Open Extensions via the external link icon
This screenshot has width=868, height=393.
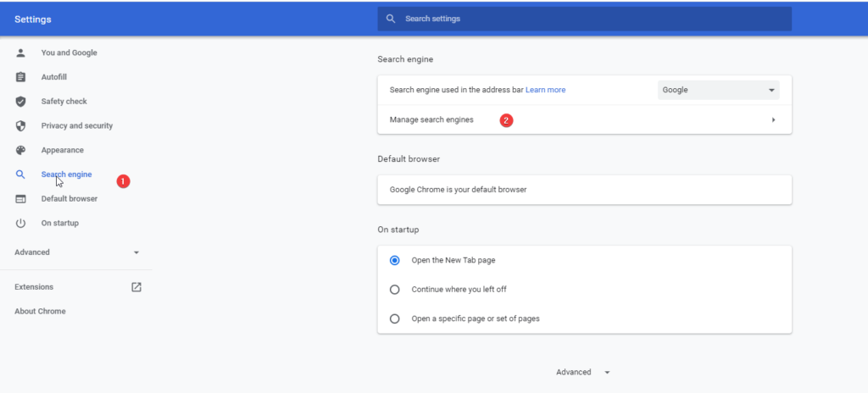click(136, 287)
